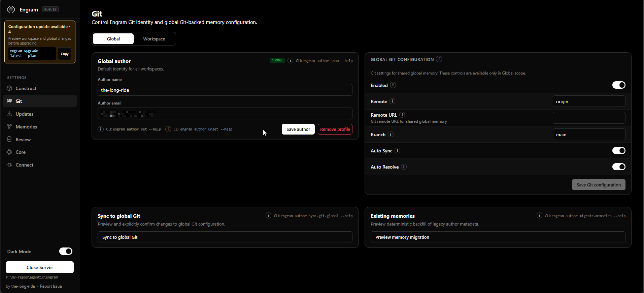Turn off Dark Mode switch
The width and height of the screenshot is (644, 293).
coord(66,251)
